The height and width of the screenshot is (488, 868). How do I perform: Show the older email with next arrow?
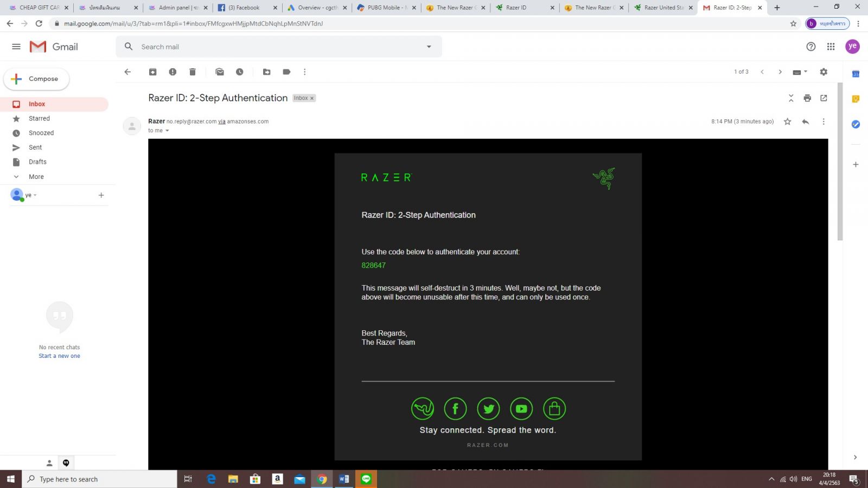click(x=780, y=72)
